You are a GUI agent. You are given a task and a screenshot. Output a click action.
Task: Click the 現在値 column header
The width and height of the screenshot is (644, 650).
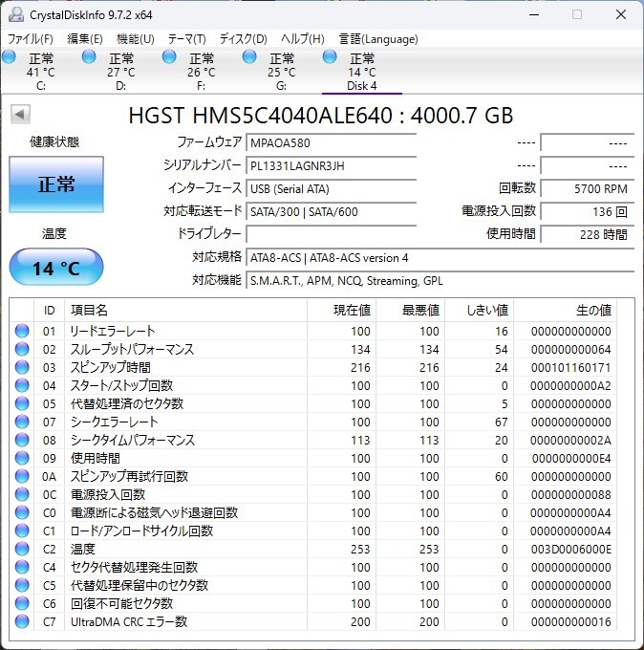click(341, 310)
